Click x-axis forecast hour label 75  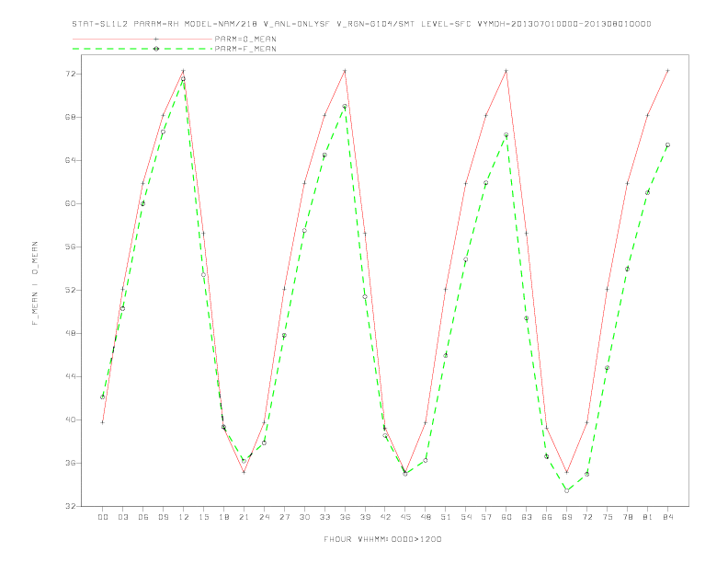608,517
